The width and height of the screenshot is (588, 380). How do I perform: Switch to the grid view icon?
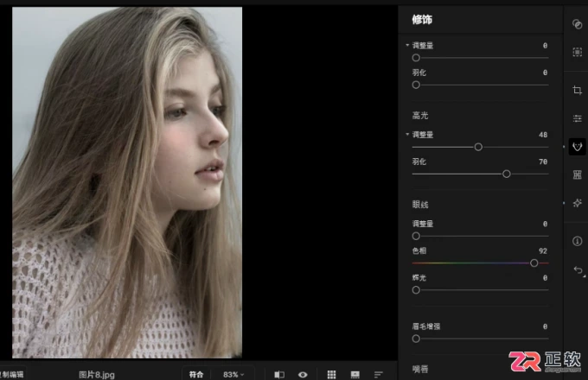[x=331, y=374]
